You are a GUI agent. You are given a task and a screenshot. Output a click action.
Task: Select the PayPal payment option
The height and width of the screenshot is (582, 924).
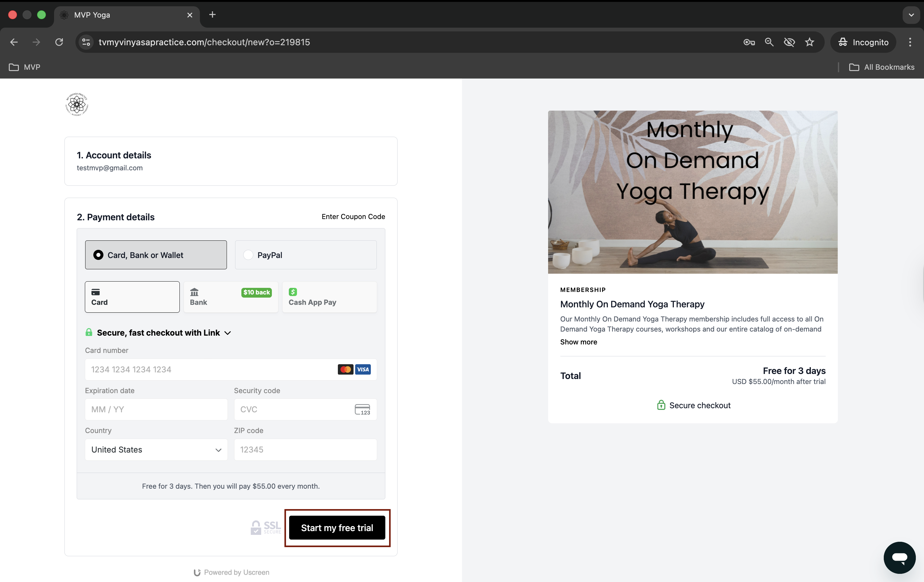click(x=305, y=255)
